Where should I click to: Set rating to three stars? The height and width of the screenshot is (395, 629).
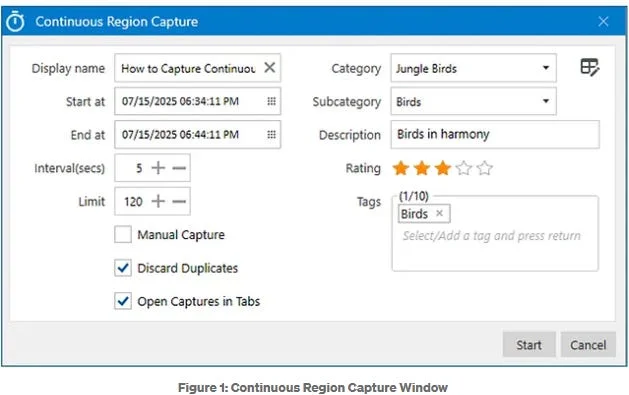click(443, 168)
